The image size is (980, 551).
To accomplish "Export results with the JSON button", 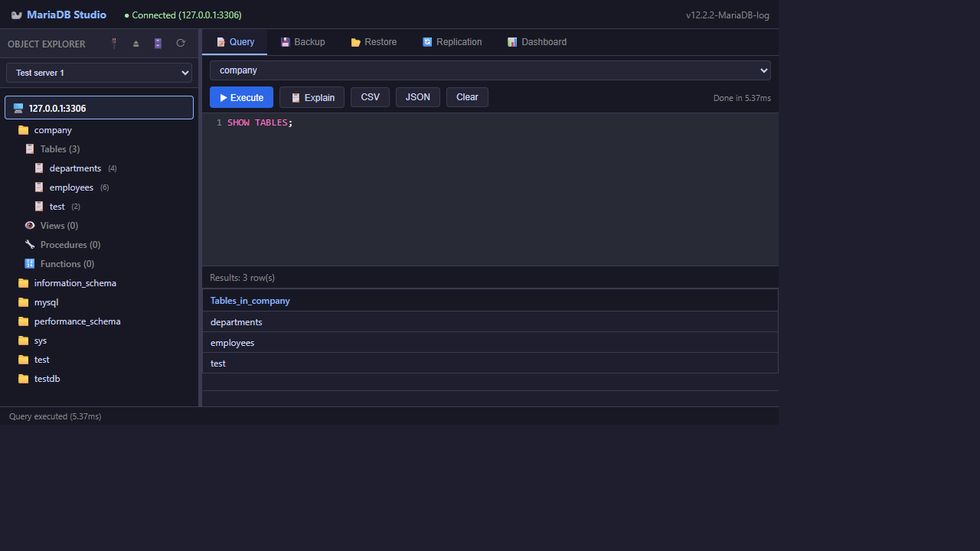I will [x=418, y=97].
